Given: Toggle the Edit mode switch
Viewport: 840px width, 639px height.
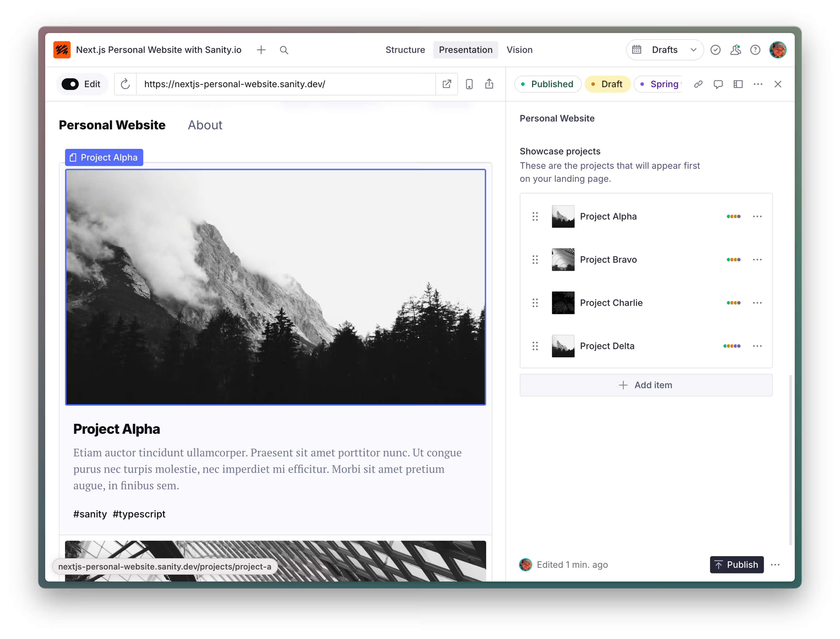Looking at the screenshot, I should point(70,84).
